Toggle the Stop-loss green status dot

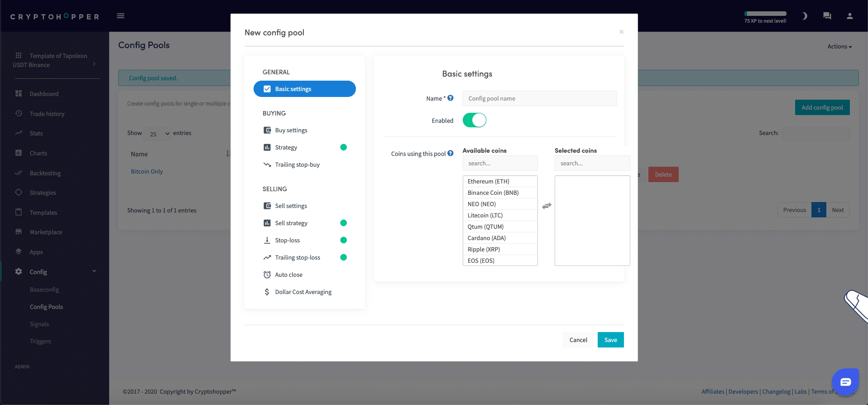(x=343, y=240)
